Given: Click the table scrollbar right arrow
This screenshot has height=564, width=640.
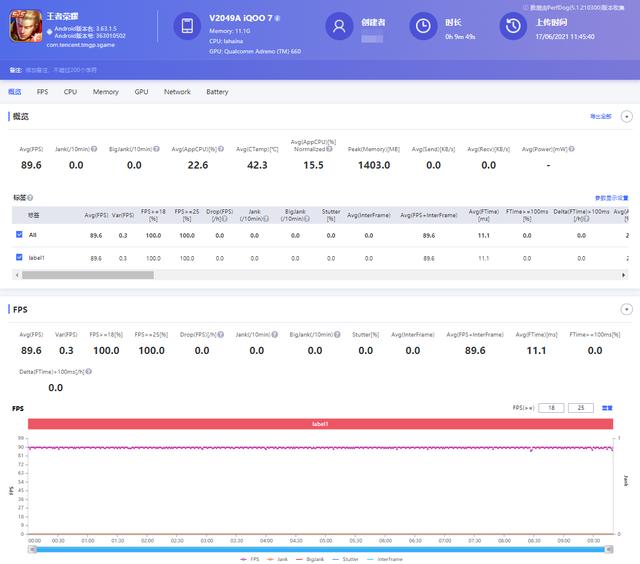Looking at the screenshot, I should point(623,275).
